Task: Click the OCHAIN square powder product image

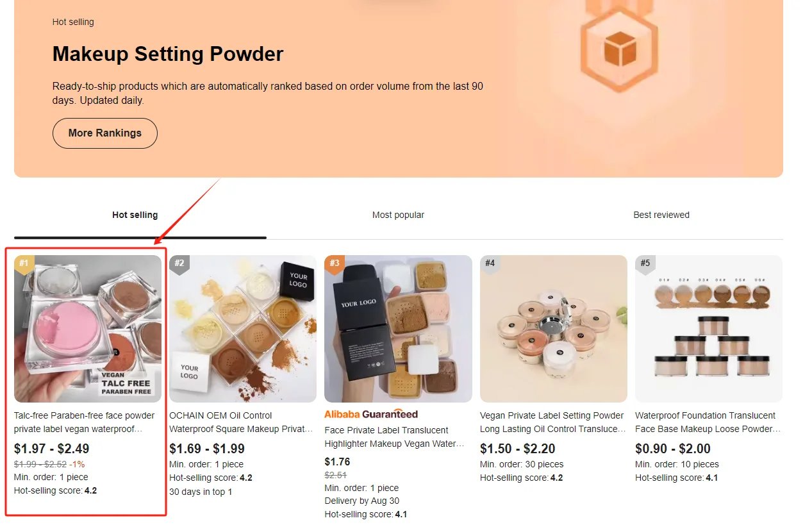Action: [x=243, y=329]
